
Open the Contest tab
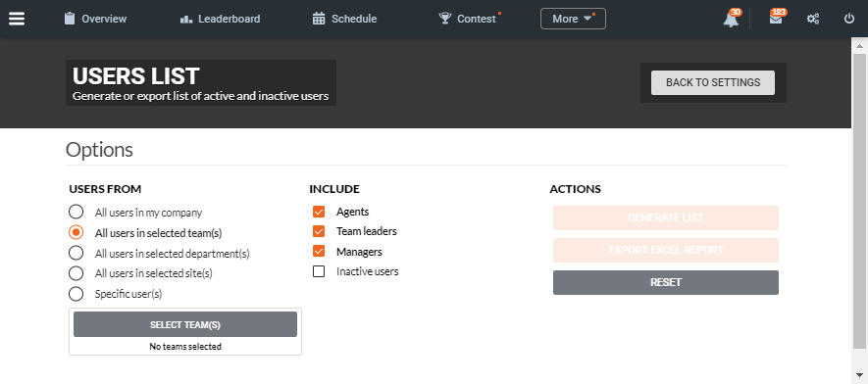(x=468, y=19)
